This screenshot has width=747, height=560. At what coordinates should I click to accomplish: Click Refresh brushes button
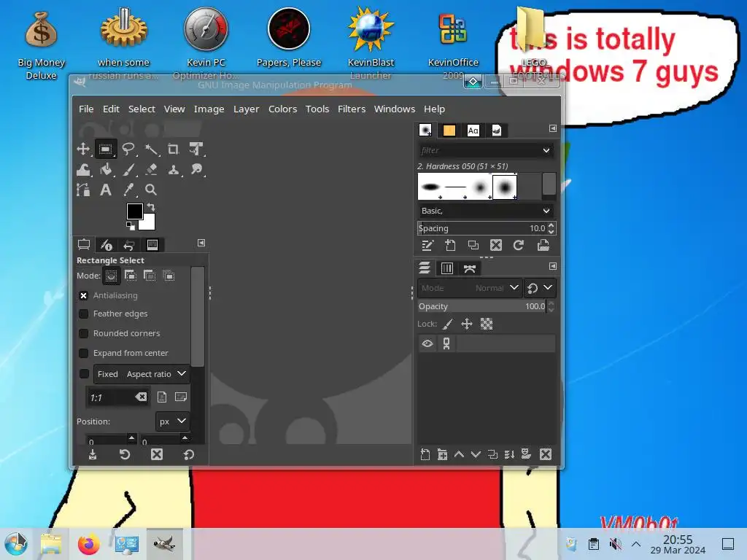point(519,246)
